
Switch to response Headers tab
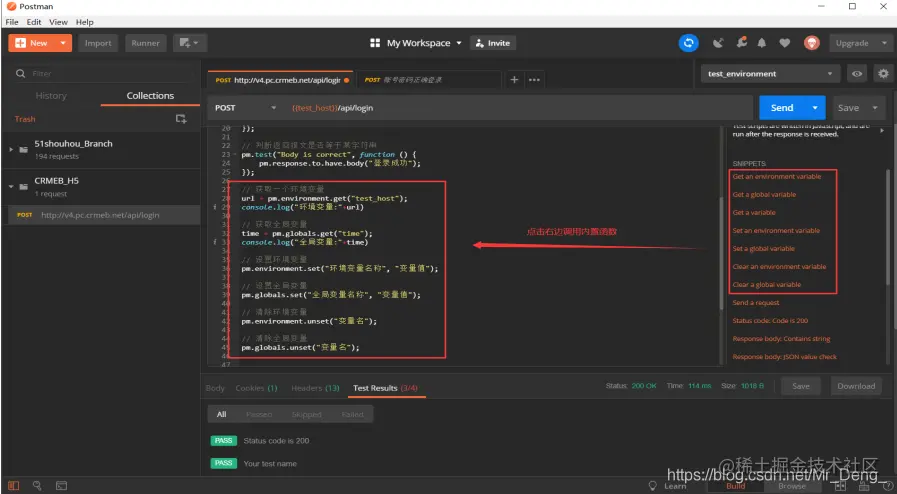pos(315,388)
